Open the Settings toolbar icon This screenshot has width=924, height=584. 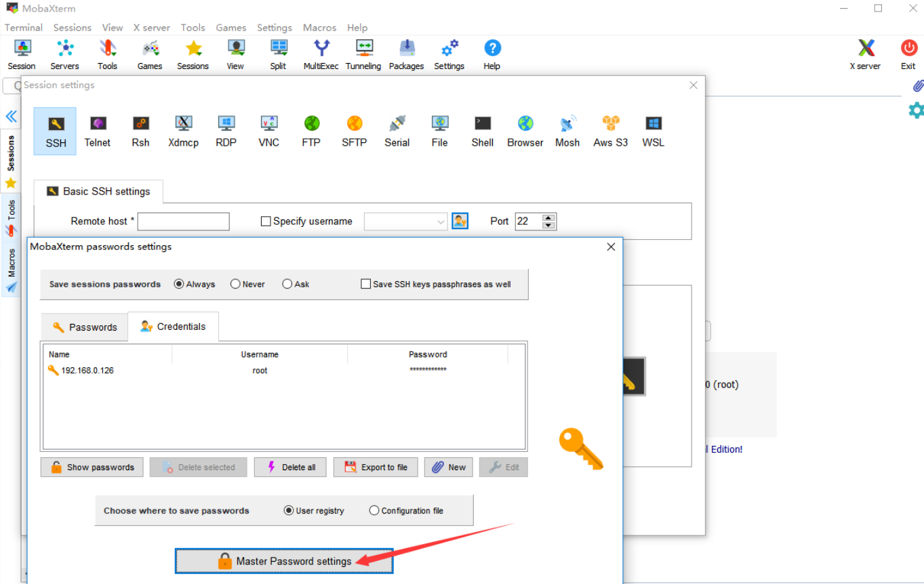click(449, 54)
